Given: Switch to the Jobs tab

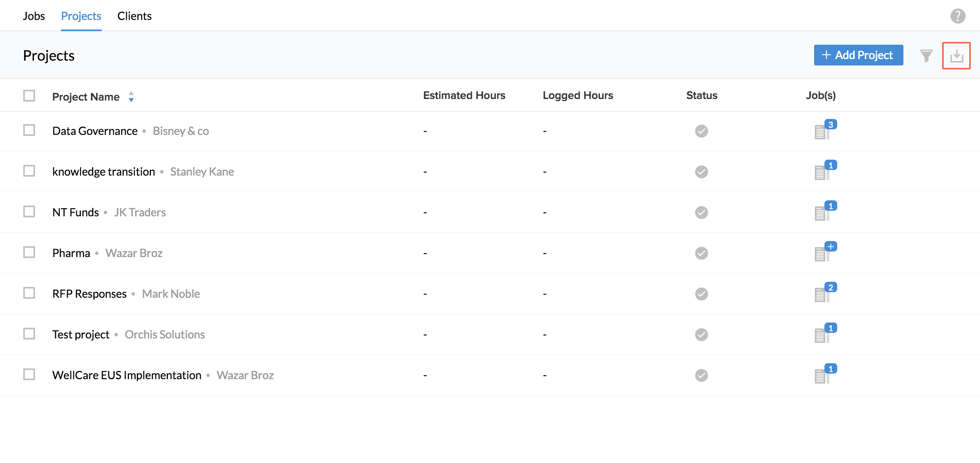Looking at the screenshot, I should coord(34,16).
